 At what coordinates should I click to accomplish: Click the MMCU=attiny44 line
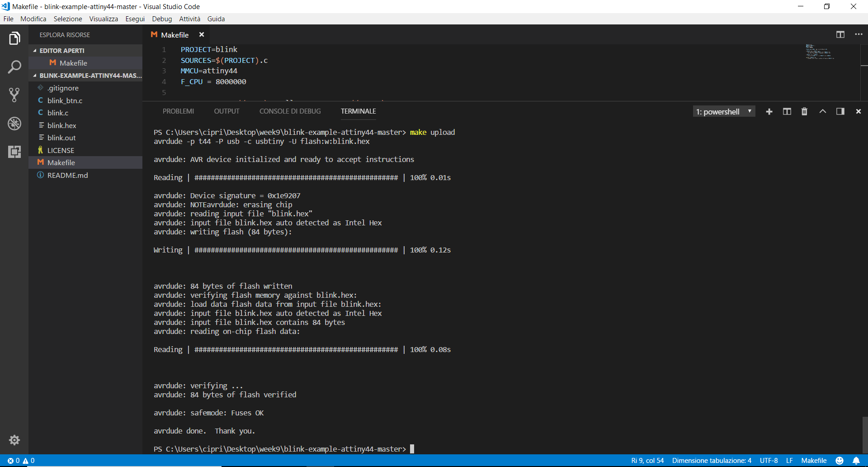coord(209,71)
